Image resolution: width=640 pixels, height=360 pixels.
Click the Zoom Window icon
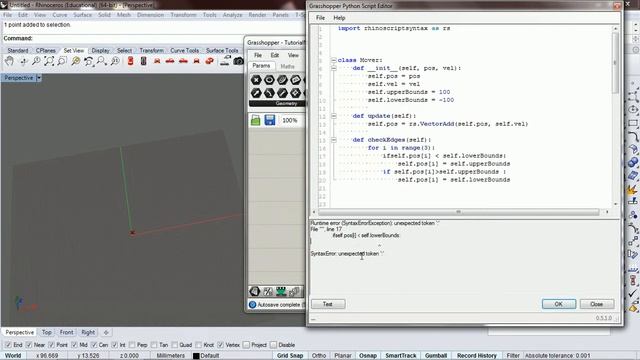tap(62, 61)
